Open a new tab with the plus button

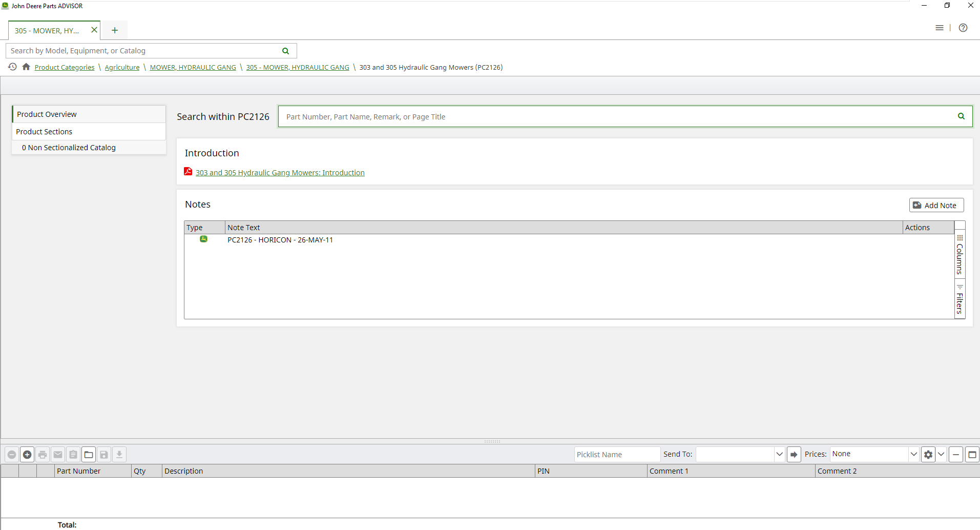click(x=115, y=31)
